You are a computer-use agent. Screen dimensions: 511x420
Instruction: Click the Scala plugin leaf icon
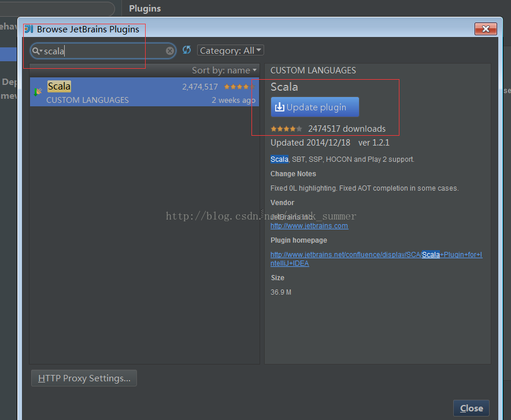click(x=38, y=91)
